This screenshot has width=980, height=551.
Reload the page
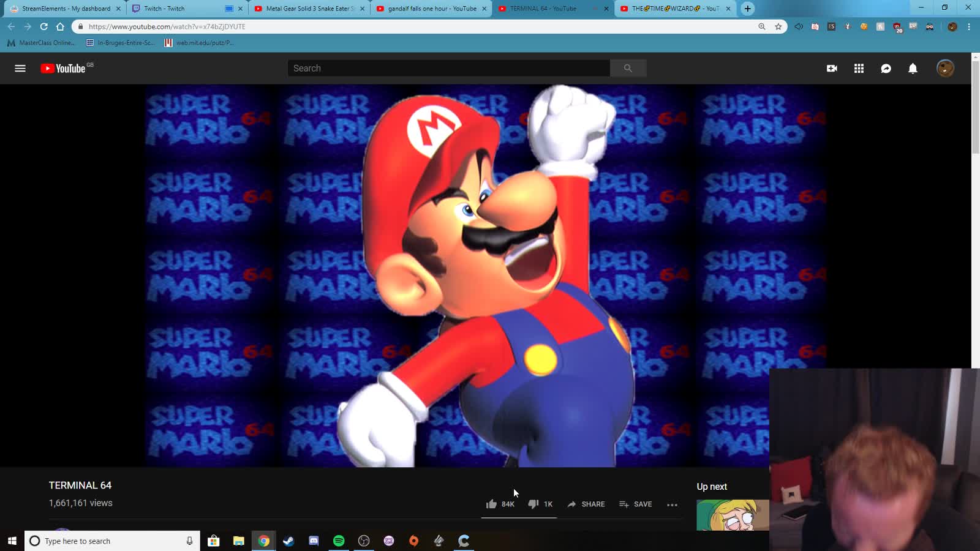[x=43, y=26]
